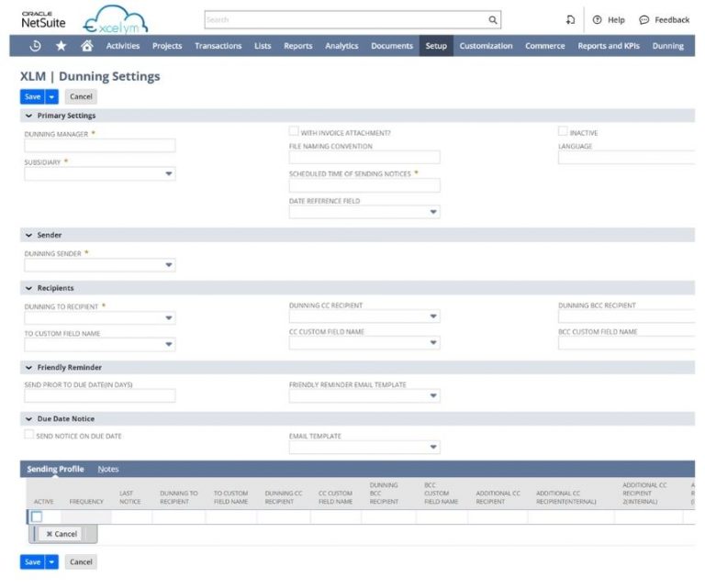This screenshot has height=588, width=705.
Task: Tick the Inactive checkbox
Action: pyautogui.click(x=563, y=132)
